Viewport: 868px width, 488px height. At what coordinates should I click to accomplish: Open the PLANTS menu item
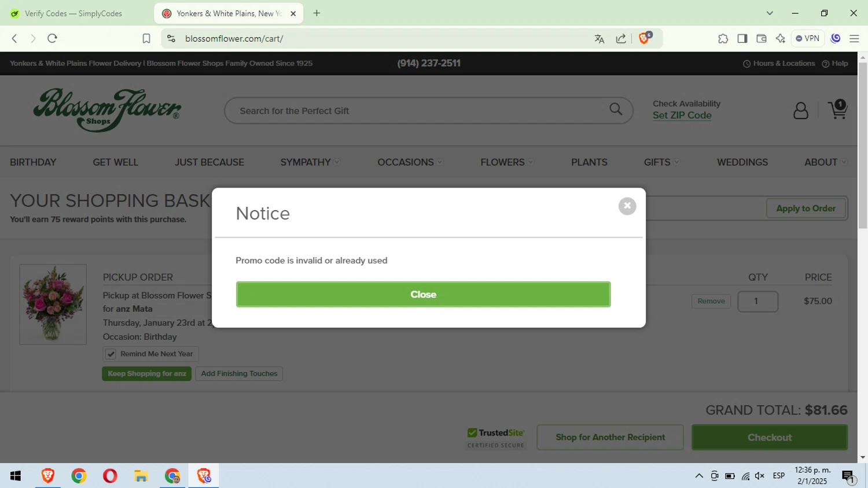[589, 162]
